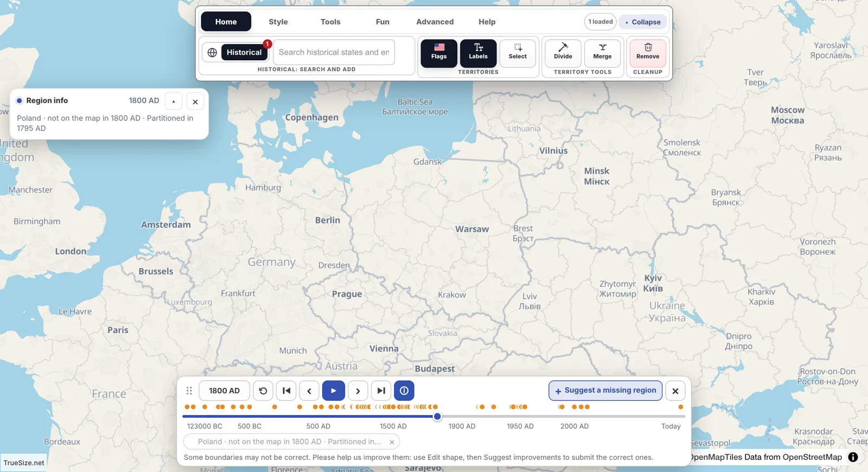
Task: Click the globe icon beside Historical
Action: pos(212,53)
